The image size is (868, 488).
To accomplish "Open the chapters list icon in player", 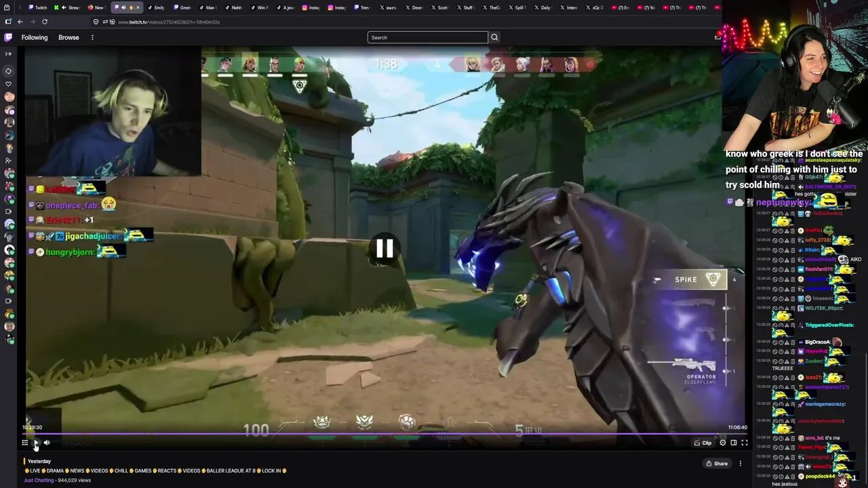I will (25, 443).
